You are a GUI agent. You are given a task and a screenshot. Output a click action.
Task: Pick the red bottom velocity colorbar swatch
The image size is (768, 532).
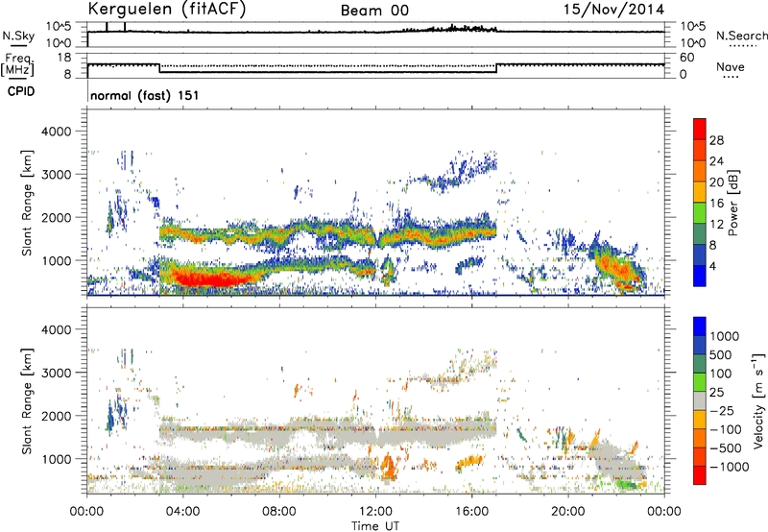coord(700,475)
